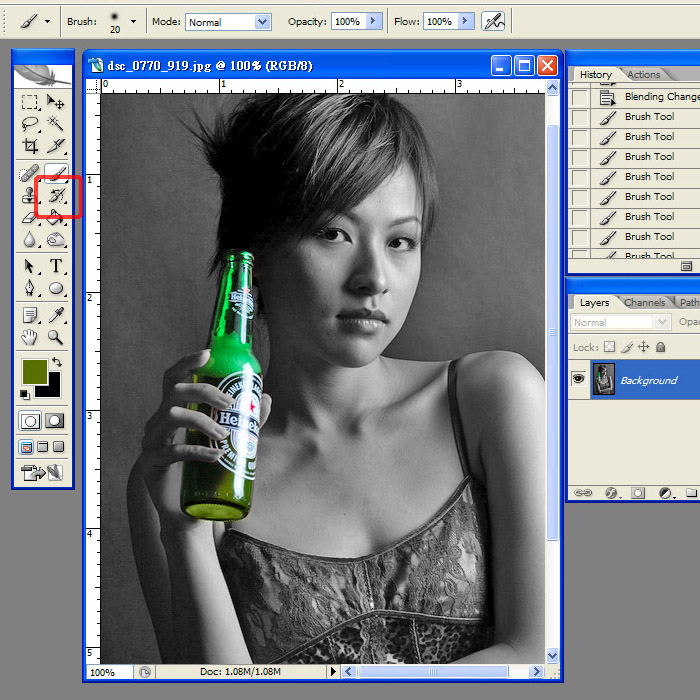The height and width of the screenshot is (700, 700).
Task: Select the Crop tool
Action: point(30,146)
